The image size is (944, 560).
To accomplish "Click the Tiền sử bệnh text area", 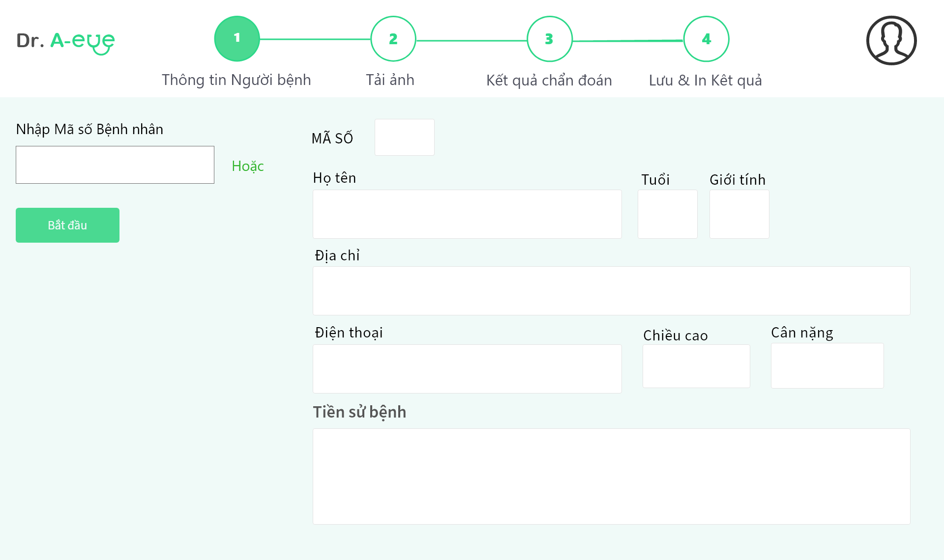I will (x=611, y=476).
